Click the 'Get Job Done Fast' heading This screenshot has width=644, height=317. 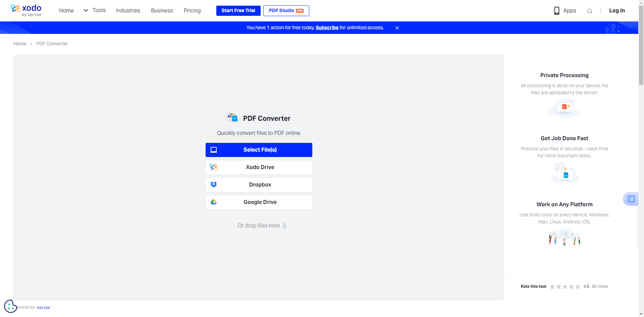coord(565,139)
